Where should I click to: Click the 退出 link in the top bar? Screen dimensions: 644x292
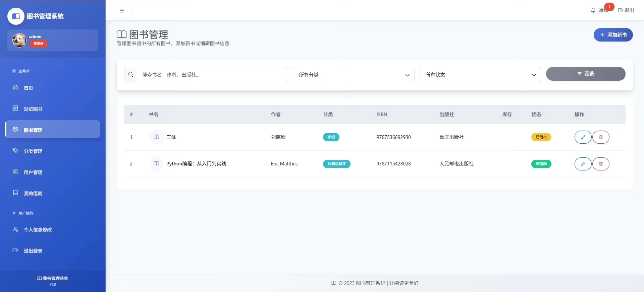626,10
